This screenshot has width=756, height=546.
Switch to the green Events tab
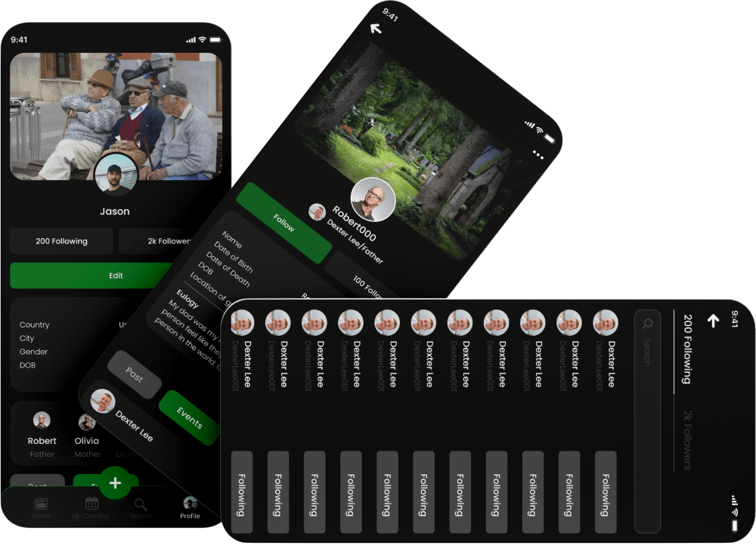[189, 417]
